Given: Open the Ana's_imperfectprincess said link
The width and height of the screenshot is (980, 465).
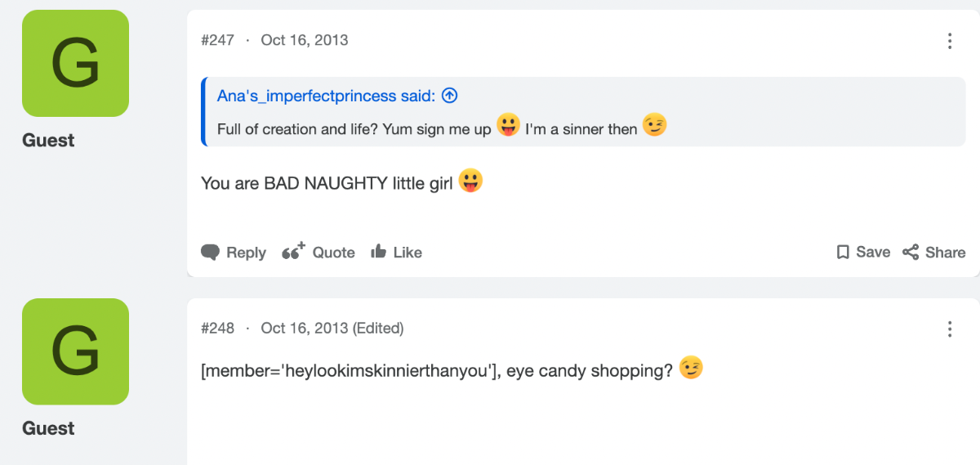Looking at the screenshot, I should coord(326,96).
